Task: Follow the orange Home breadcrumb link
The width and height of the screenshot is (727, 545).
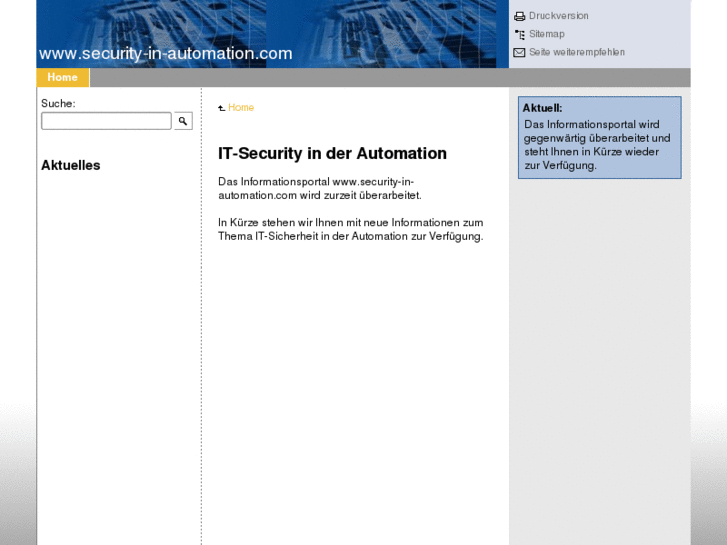Action: pos(241,108)
